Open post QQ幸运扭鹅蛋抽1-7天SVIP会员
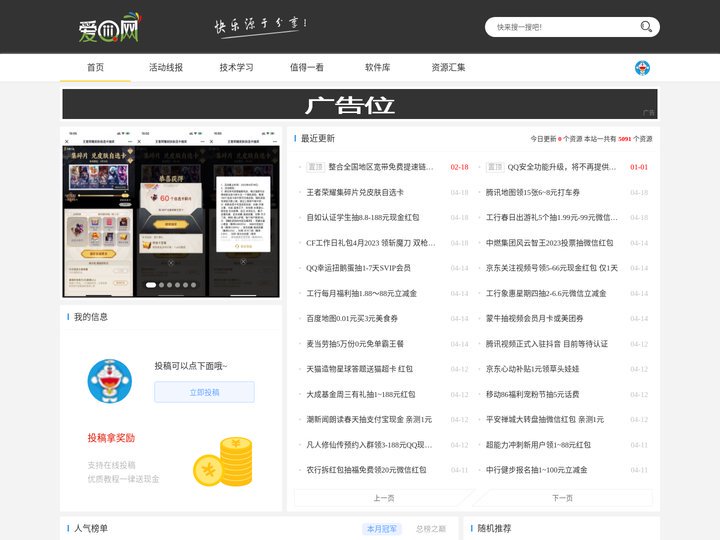The image size is (720, 540). point(359,268)
